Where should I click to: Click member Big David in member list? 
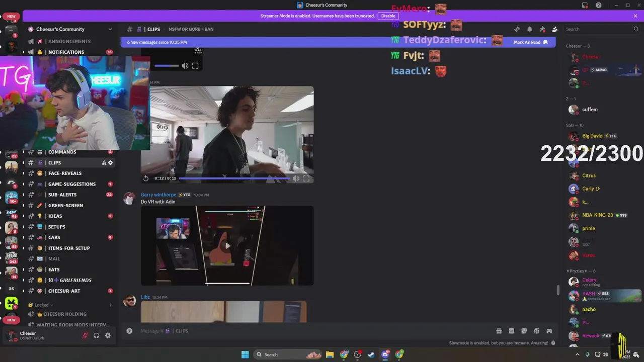[592, 136]
